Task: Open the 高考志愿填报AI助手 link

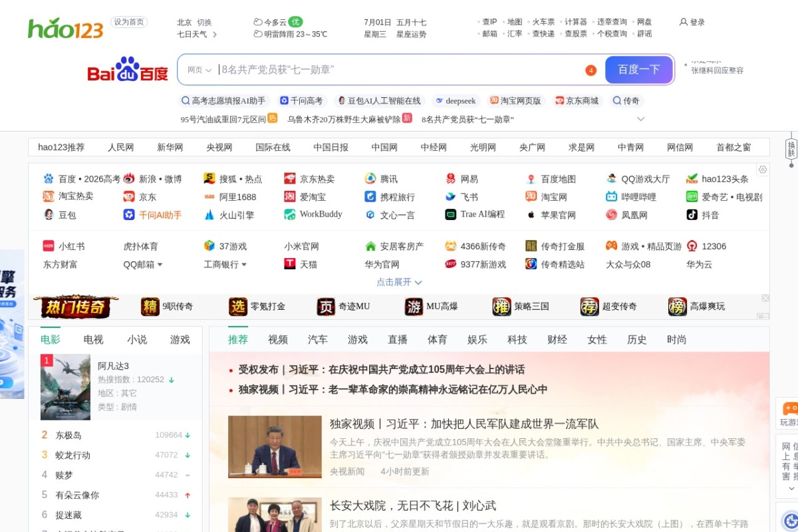Action: pyautogui.click(x=223, y=101)
